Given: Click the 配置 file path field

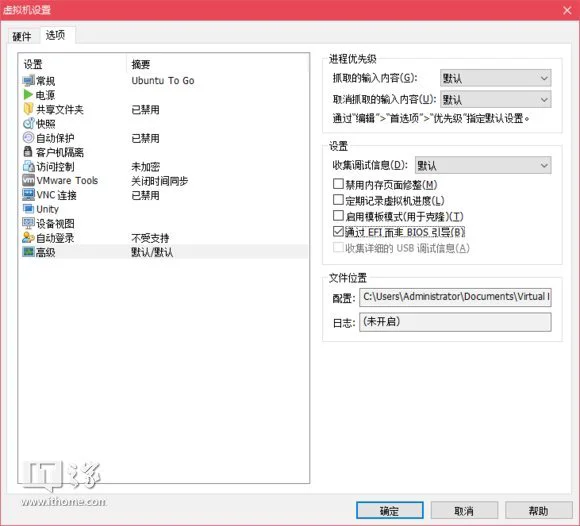Looking at the screenshot, I should coord(455,297).
